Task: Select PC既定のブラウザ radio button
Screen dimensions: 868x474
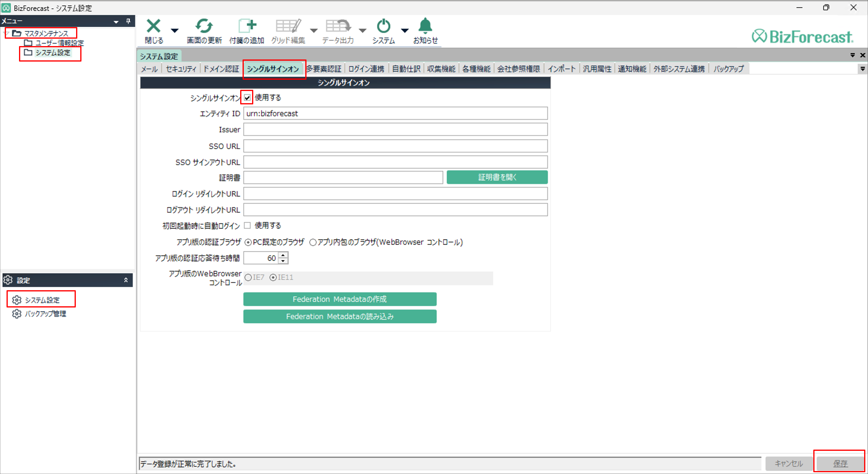Action: pyautogui.click(x=248, y=242)
